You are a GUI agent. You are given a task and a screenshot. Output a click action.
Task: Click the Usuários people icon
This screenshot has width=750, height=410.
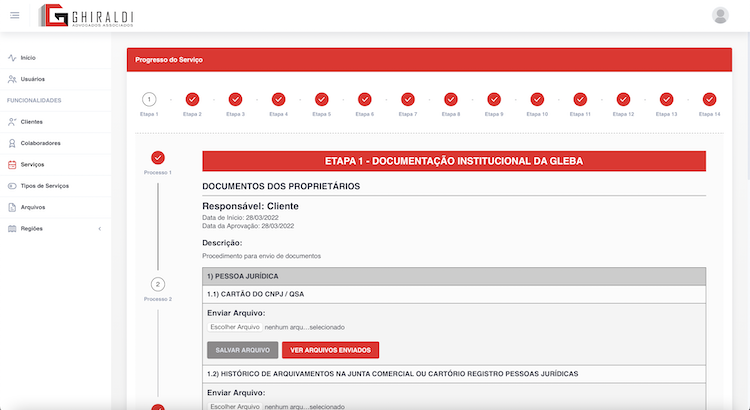point(12,79)
